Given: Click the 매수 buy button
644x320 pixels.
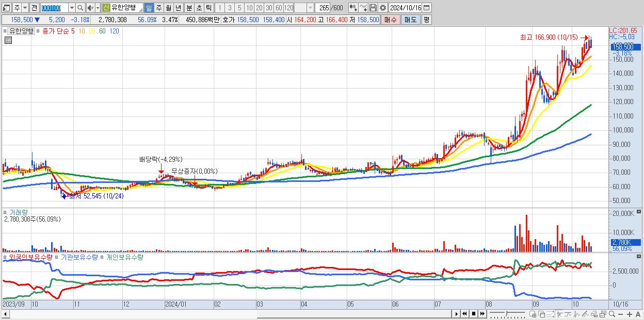Looking at the screenshot, I should click(391, 20).
